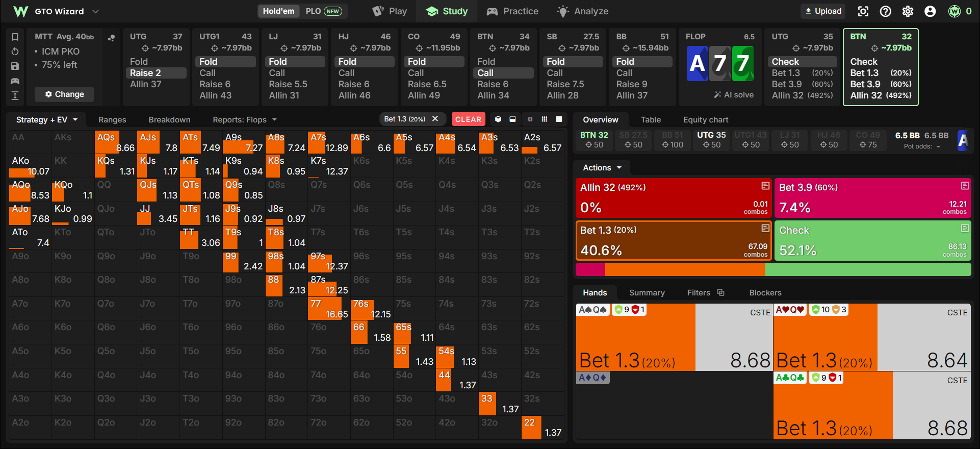Screen dimensions: 980x449
Task: Click the bubbles icon beside MTT Avg. 40bb
Action: [x=111, y=37]
